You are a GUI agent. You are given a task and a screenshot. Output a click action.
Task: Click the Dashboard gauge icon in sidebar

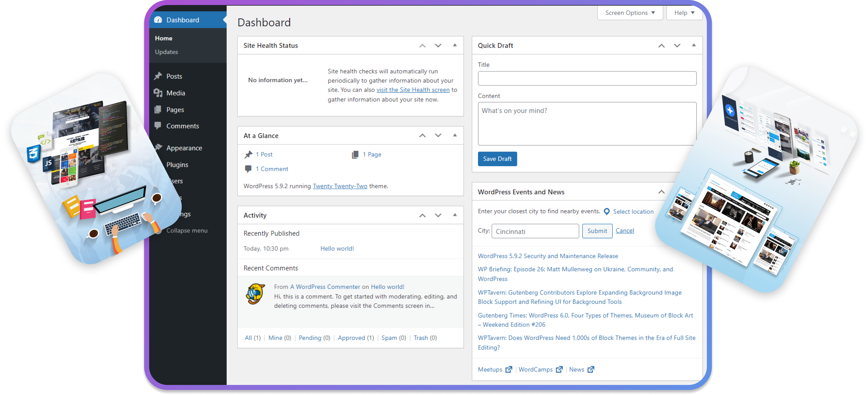tap(158, 20)
